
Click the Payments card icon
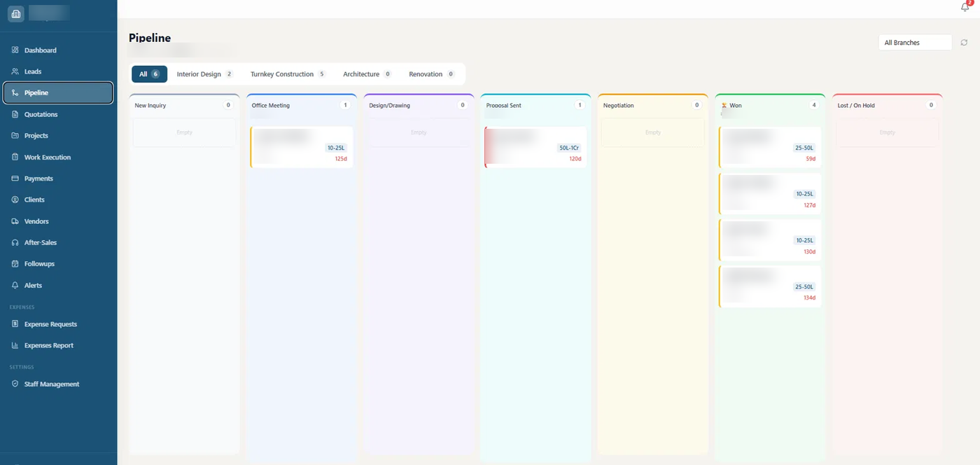(x=15, y=179)
